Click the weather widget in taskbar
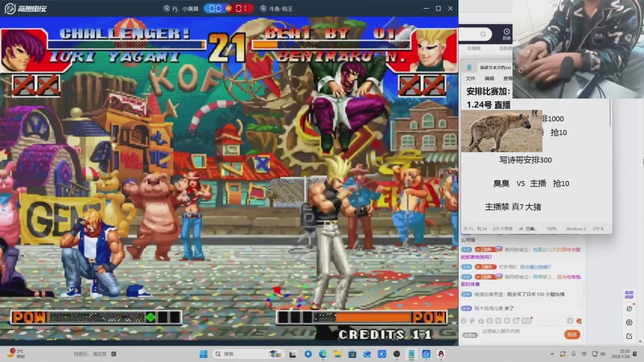 tap(16, 354)
